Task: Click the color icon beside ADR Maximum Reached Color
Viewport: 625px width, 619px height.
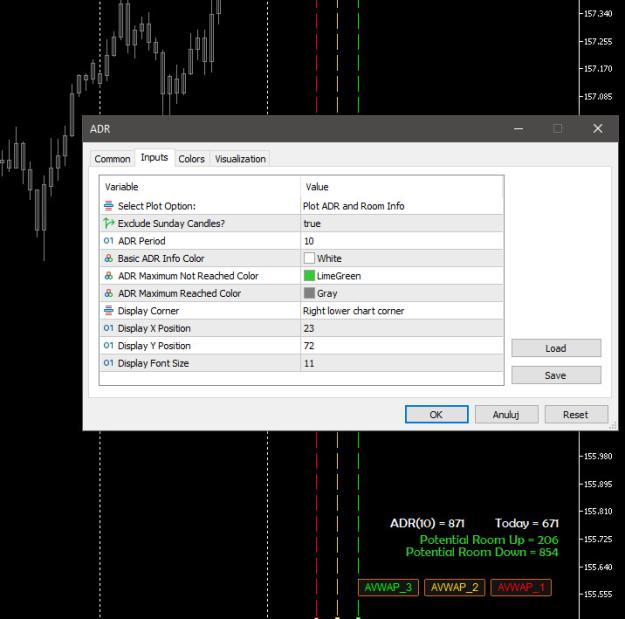Action: (x=108, y=293)
